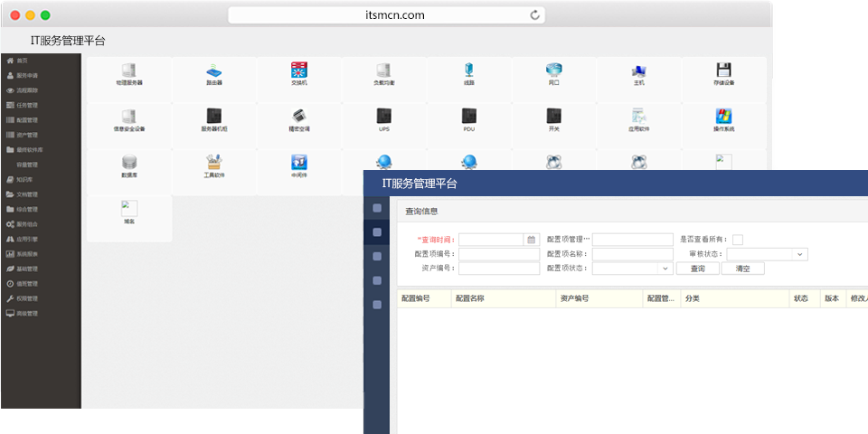Focus the 配置项名称 input field
The height and width of the screenshot is (434, 868).
(632, 254)
